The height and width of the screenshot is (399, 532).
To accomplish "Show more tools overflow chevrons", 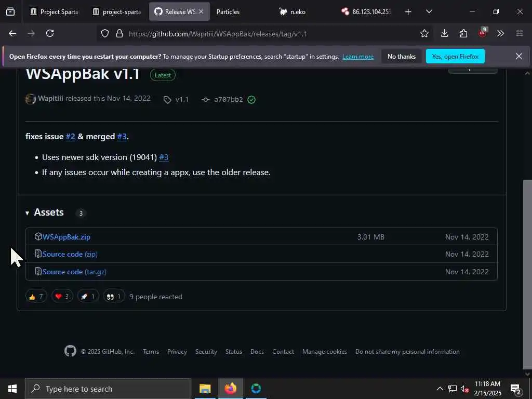I will [x=500, y=33].
